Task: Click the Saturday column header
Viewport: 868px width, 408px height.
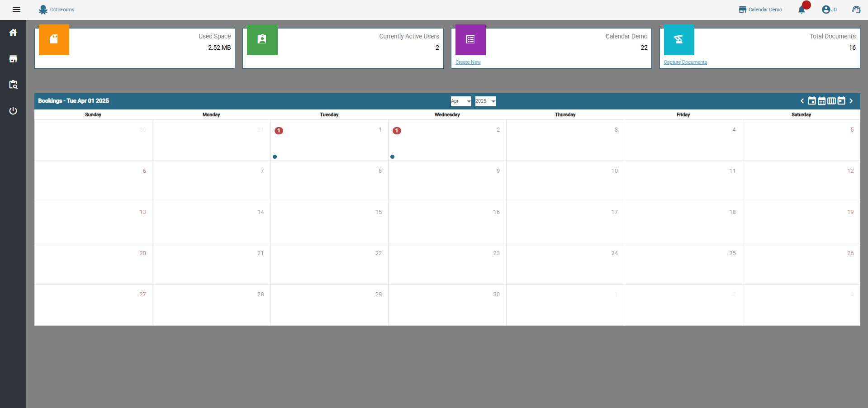Action: [x=801, y=115]
